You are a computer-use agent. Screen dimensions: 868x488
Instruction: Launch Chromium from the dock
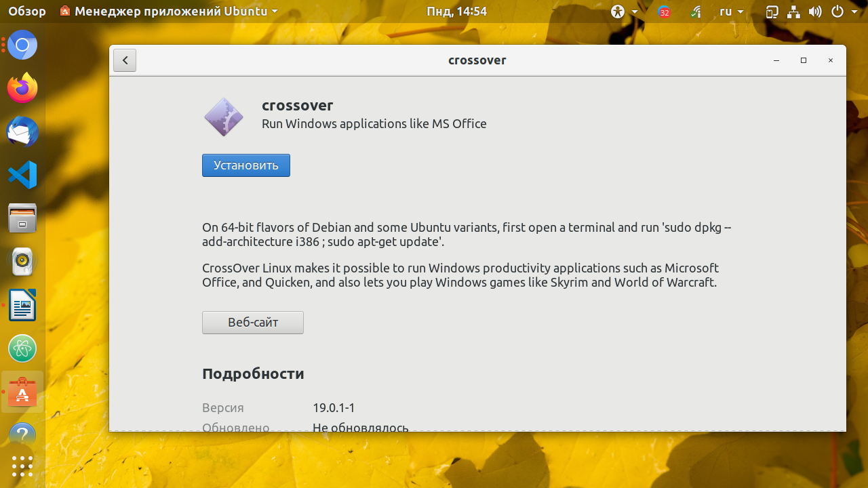(x=22, y=45)
